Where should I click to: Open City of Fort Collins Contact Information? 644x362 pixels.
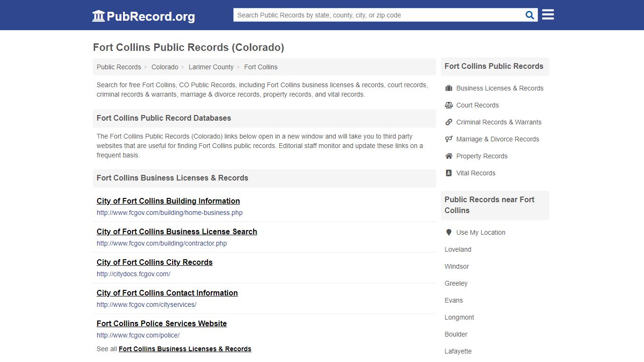[x=167, y=293]
